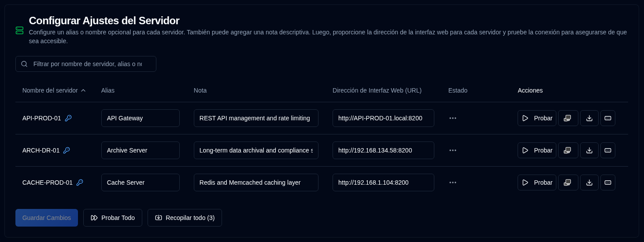Click the http://192.168.1.104:8200 URL field

point(383,182)
